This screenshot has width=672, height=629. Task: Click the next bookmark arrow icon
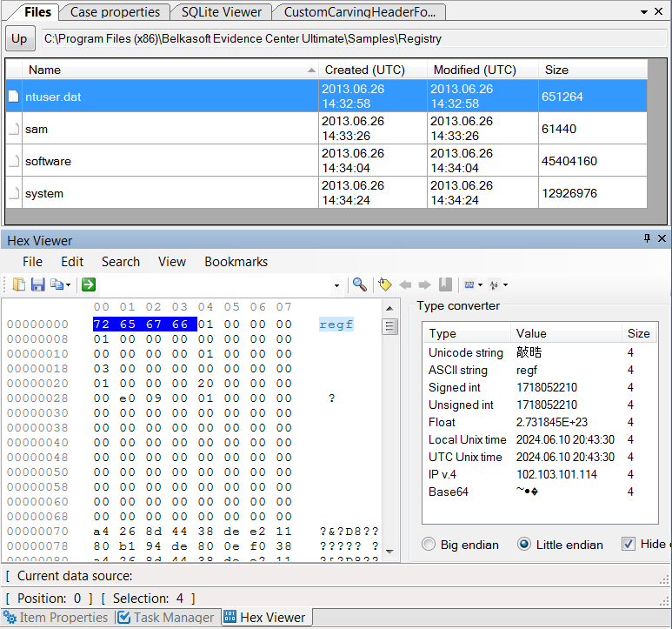(x=425, y=284)
